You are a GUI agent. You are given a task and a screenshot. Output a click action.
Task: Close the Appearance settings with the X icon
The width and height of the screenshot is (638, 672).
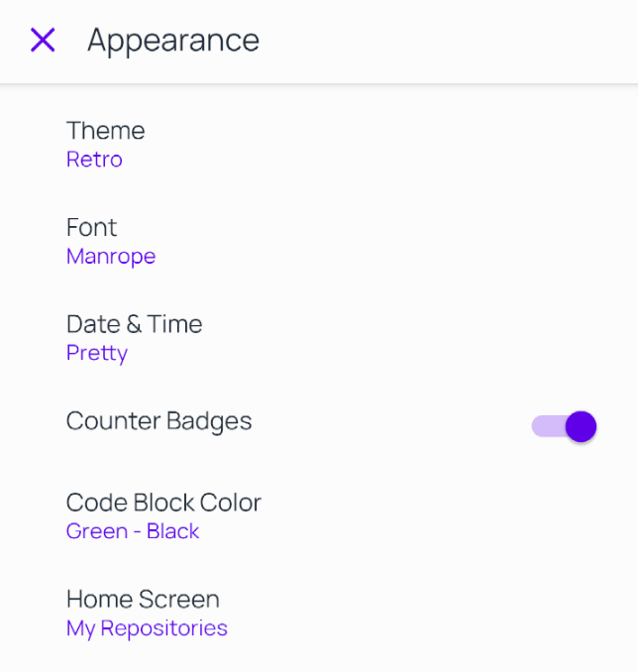pos(43,40)
